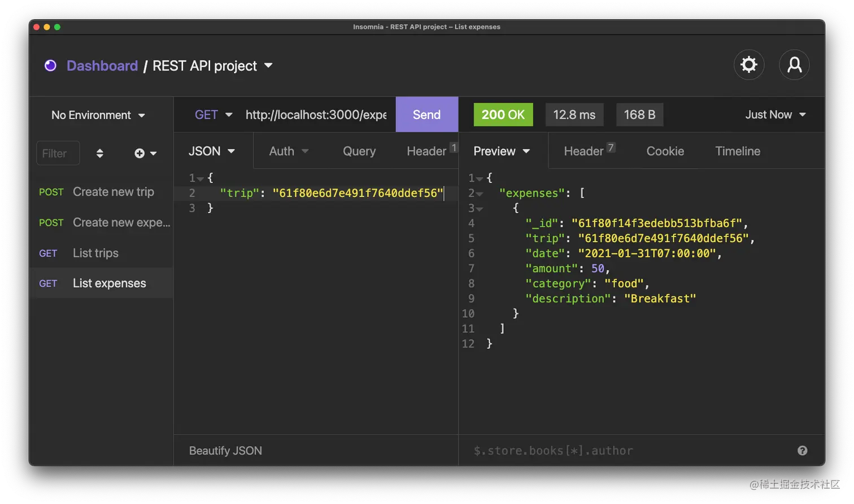This screenshot has height=504, width=854.
Task: Switch to the request Query tab
Action: click(359, 151)
